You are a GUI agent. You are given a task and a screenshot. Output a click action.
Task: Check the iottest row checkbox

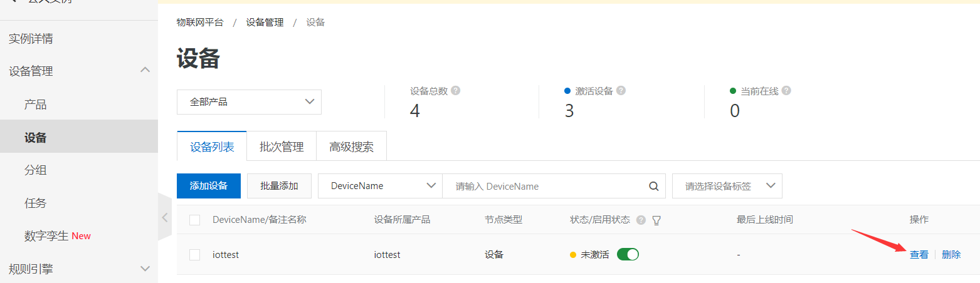click(x=194, y=254)
